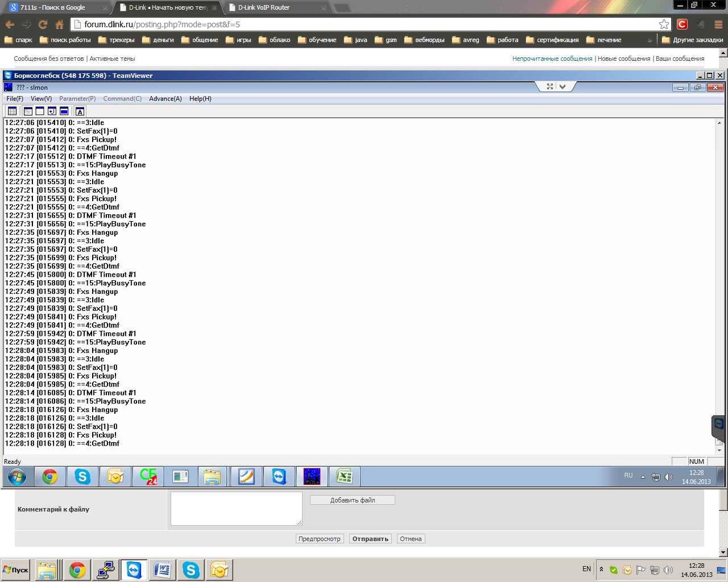Click the 'A' font icon in slmon toolbar
The width and height of the screenshot is (728, 582).
pyautogui.click(x=80, y=111)
